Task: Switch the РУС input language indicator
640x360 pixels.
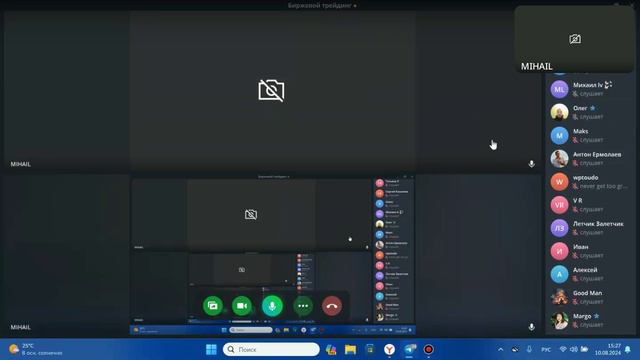Action: 546,349
